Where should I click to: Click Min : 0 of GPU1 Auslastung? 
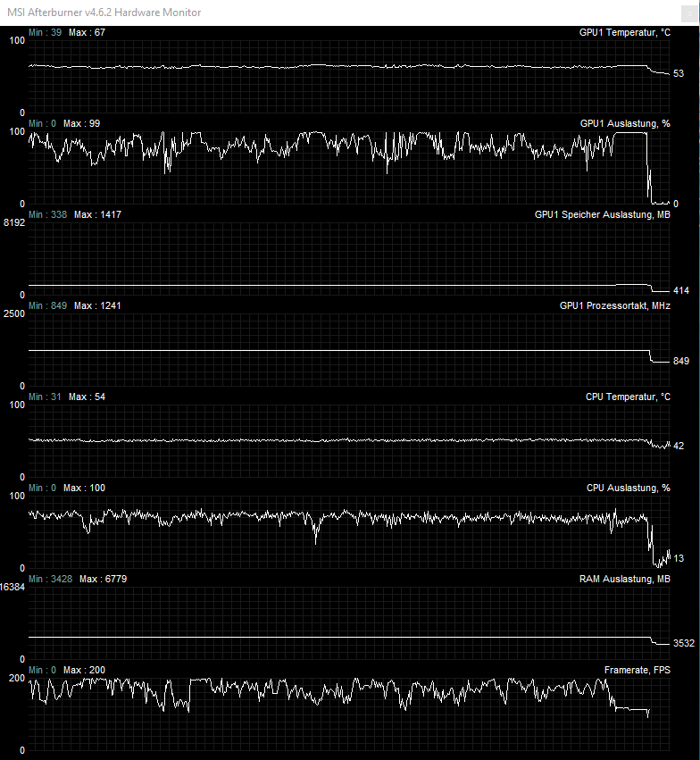tap(42, 123)
